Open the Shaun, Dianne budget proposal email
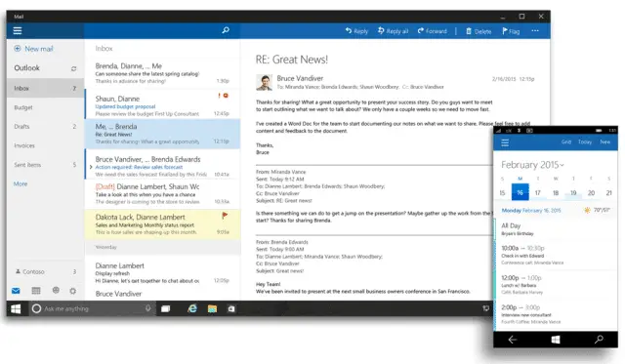 click(x=162, y=104)
